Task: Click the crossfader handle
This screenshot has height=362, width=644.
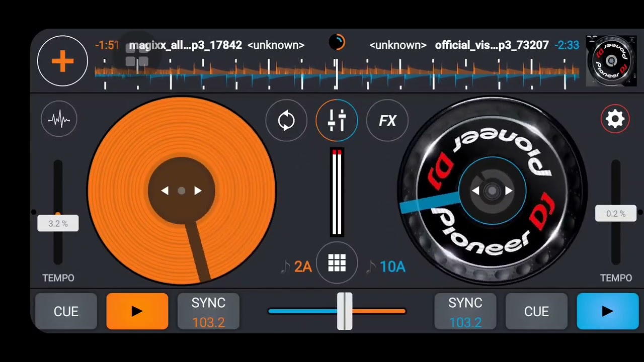Action: [345, 311]
